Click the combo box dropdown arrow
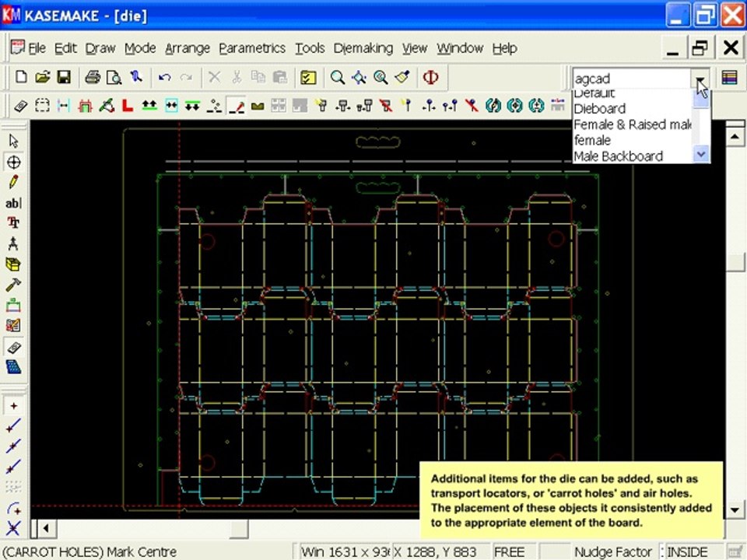 pos(700,79)
